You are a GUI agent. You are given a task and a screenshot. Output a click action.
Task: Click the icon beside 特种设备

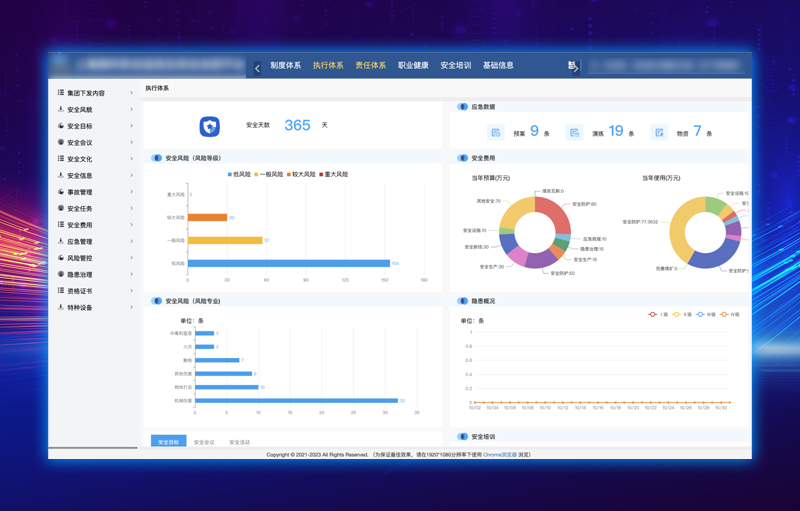coord(61,308)
